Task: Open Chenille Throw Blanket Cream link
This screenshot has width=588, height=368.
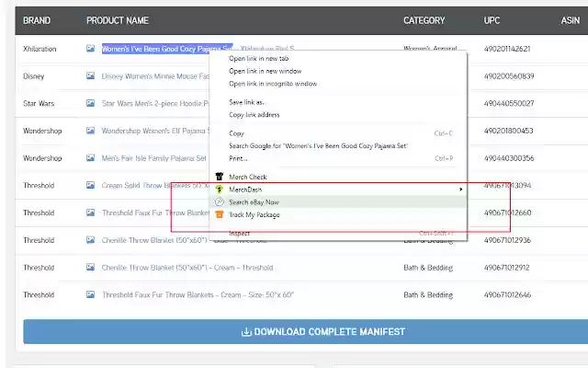Action: point(187,268)
